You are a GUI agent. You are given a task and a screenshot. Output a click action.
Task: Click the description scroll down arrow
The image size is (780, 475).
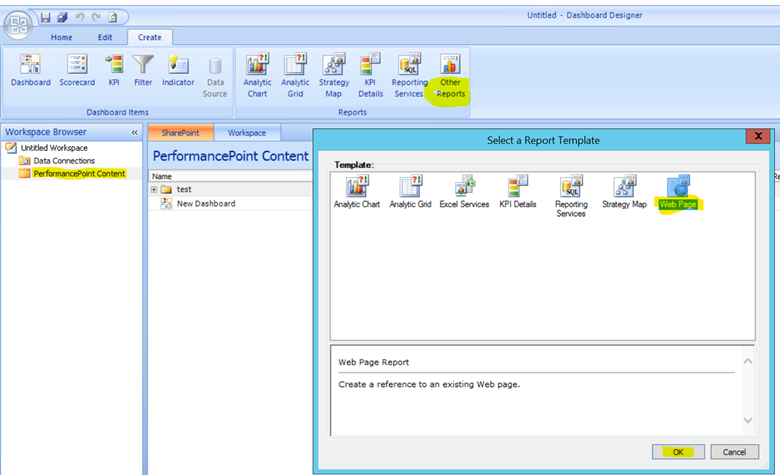748,420
